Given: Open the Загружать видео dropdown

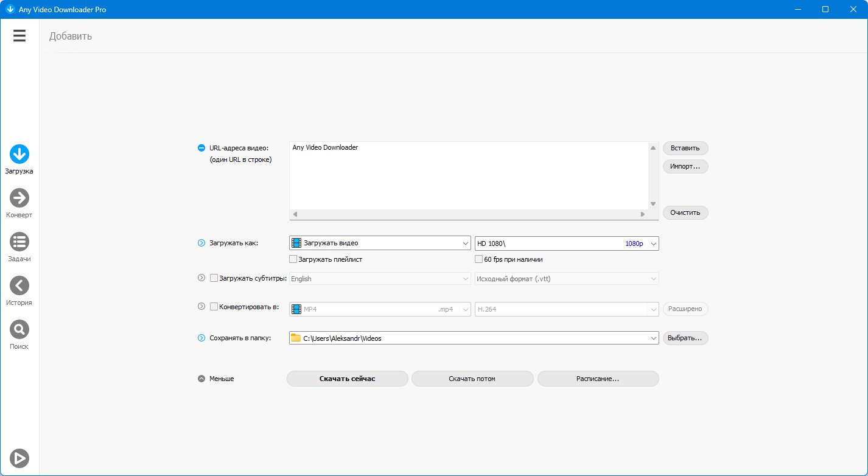Looking at the screenshot, I should [380, 243].
